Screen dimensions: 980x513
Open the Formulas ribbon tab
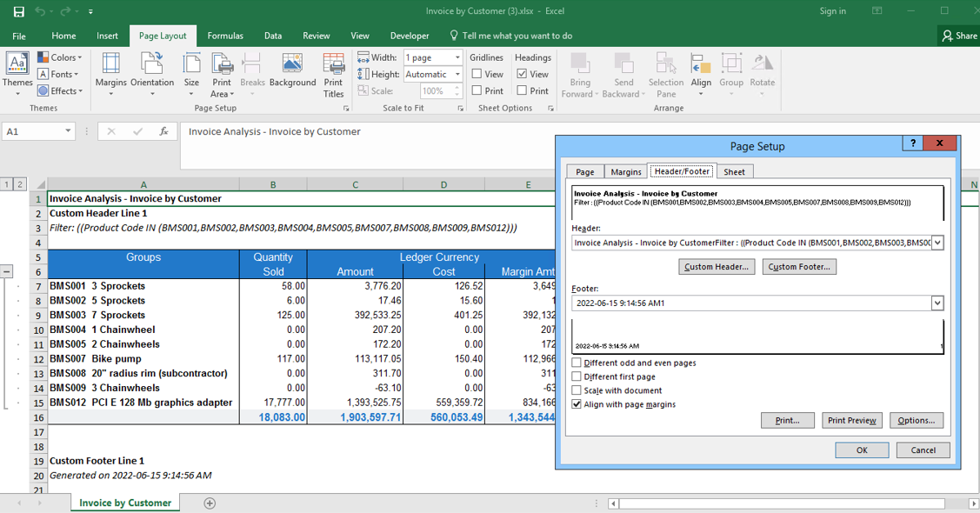(225, 36)
